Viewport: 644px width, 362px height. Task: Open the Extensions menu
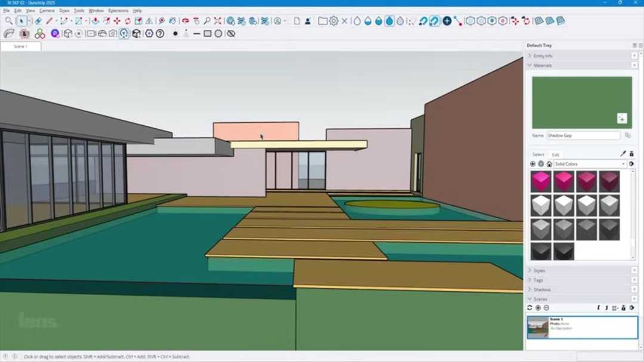(x=118, y=11)
